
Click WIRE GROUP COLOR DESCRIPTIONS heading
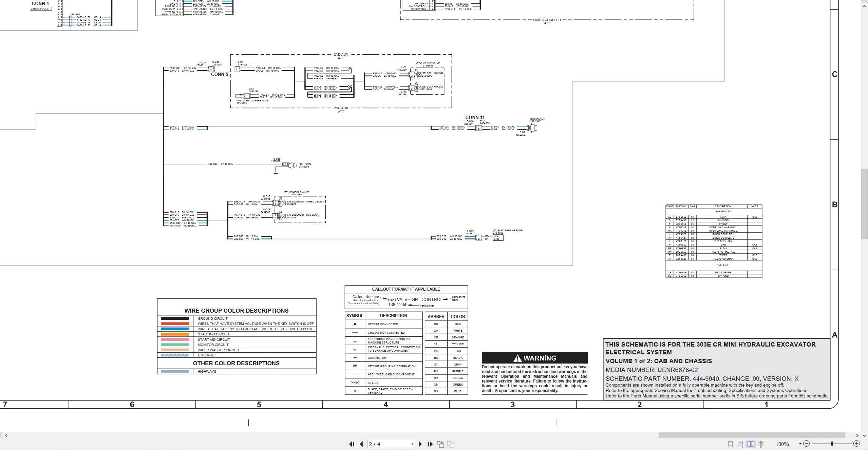pos(237,311)
